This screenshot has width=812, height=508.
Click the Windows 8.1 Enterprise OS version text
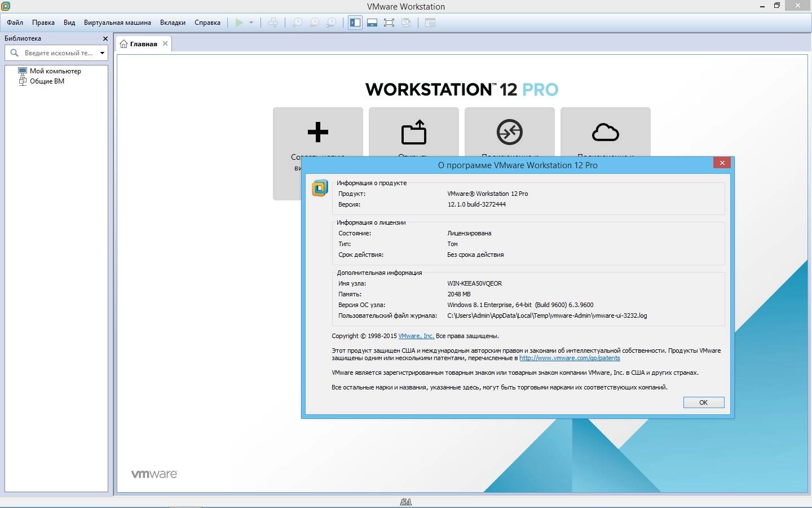520,305
